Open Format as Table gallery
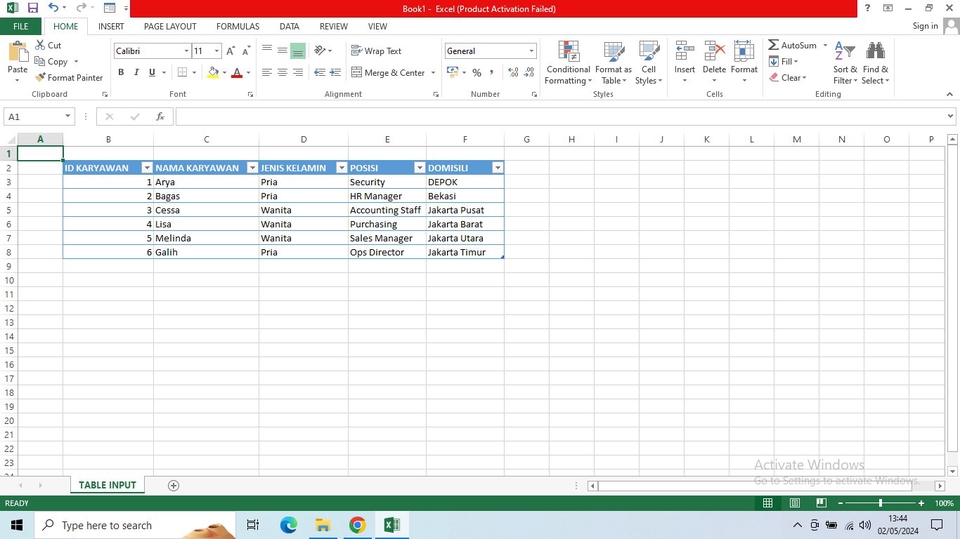The image size is (960, 539). coord(613,62)
